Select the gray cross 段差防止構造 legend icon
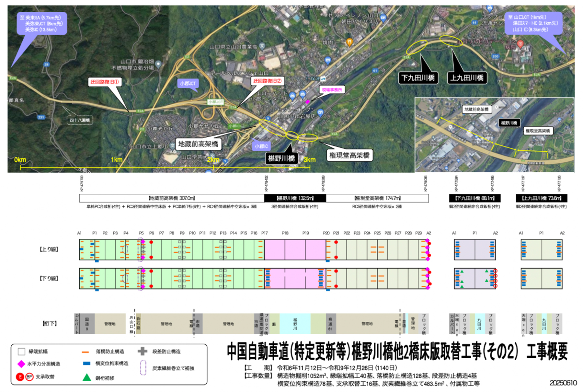 (143, 351)
